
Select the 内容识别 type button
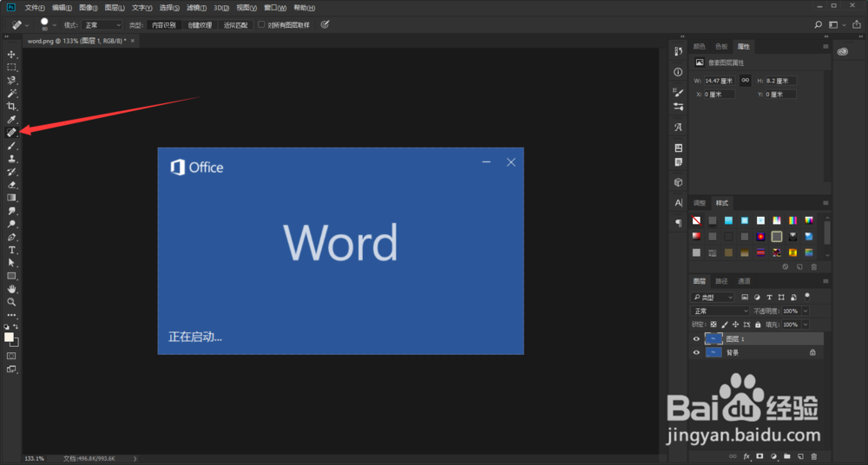click(163, 25)
